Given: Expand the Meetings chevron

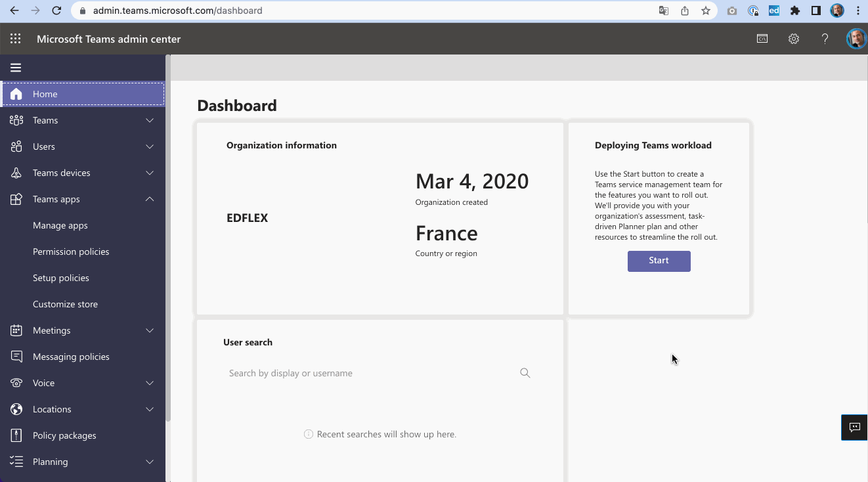Looking at the screenshot, I should click(x=150, y=330).
